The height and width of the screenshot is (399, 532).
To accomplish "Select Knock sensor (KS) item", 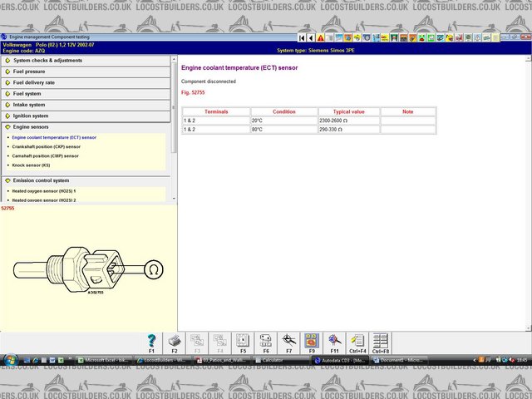I will pyautogui.click(x=31, y=165).
